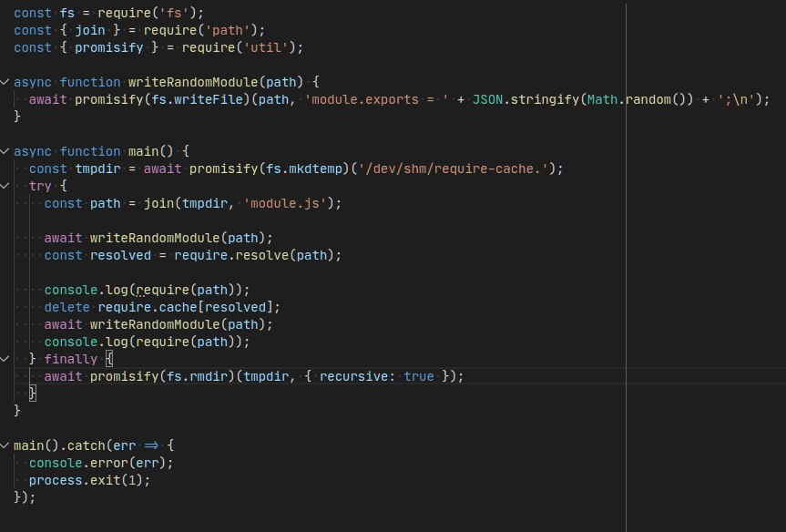Collapse the async function main fold chevron
Image resolution: width=786 pixels, height=532 pixels.
point(5,151)
